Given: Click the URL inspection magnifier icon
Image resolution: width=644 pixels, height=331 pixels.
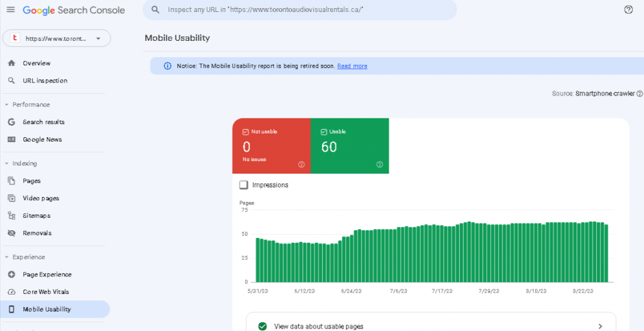Looking at the screenshot, I should pyautogui.click(x=11, y=81).
